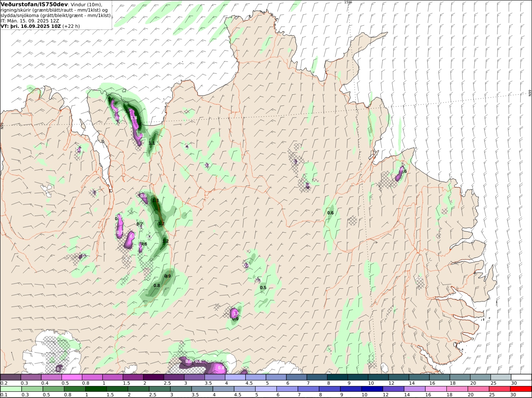Pick the white swatch ending the snow scale
Image resolution: width=532 pixels, height=398 pixels.
(521, 377)
